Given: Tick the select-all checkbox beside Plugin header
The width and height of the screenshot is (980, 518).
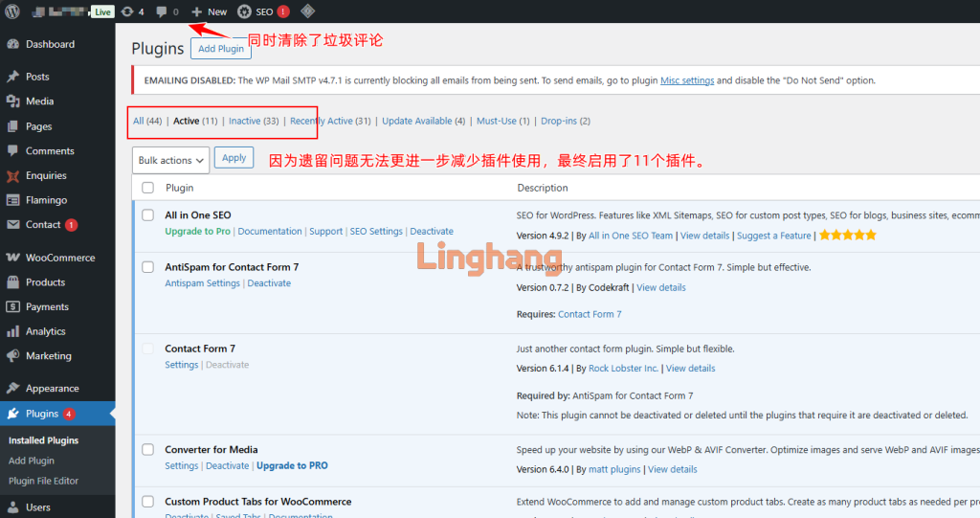Looking at the screenshot, I should point(147,188).
